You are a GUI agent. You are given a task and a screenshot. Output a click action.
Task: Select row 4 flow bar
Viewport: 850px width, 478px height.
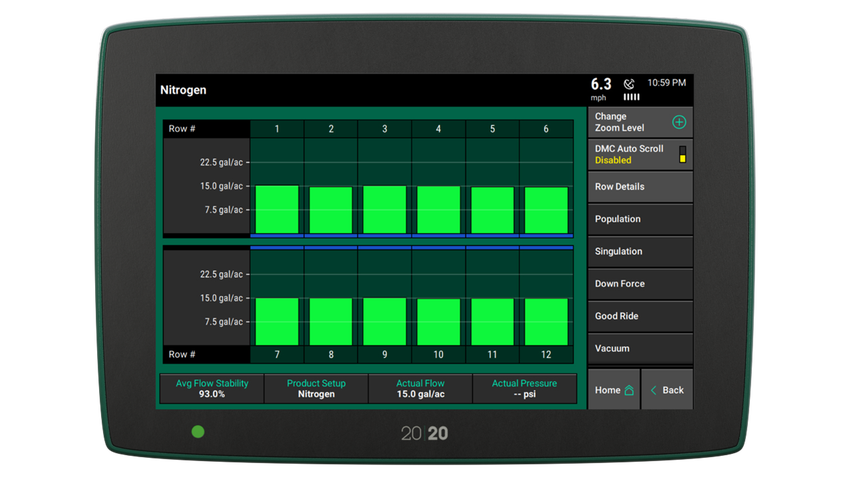(x=439, y=210)
